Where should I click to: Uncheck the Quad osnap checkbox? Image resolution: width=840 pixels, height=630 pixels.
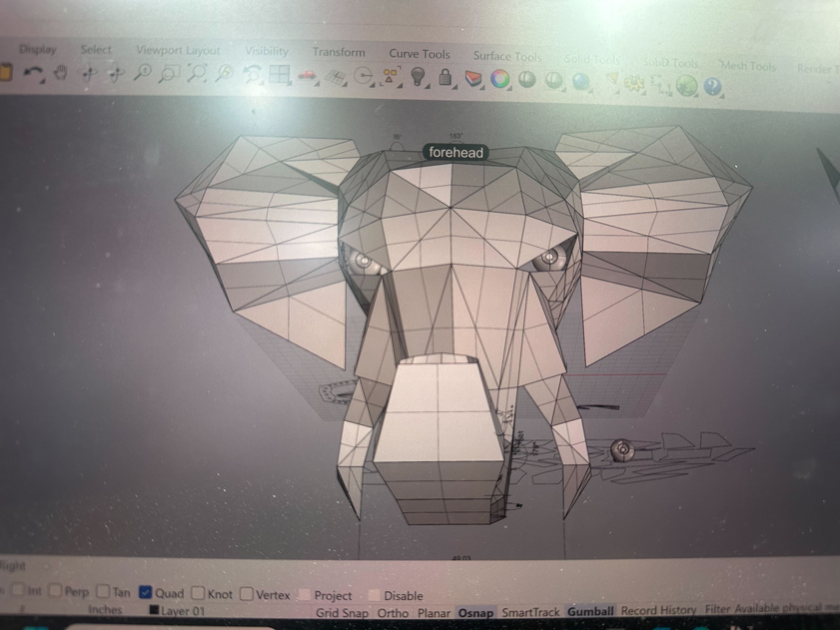tap(145, 592)
